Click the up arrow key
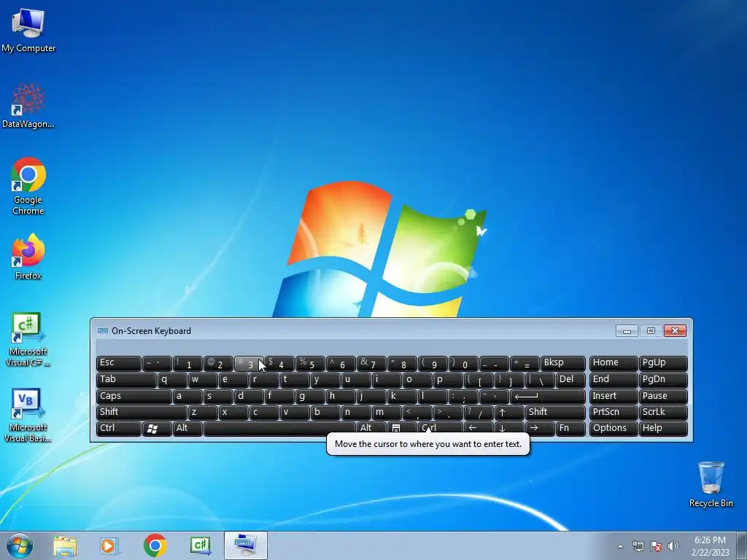The height and width of the screenshot is (560, 747). coord(508,413)
